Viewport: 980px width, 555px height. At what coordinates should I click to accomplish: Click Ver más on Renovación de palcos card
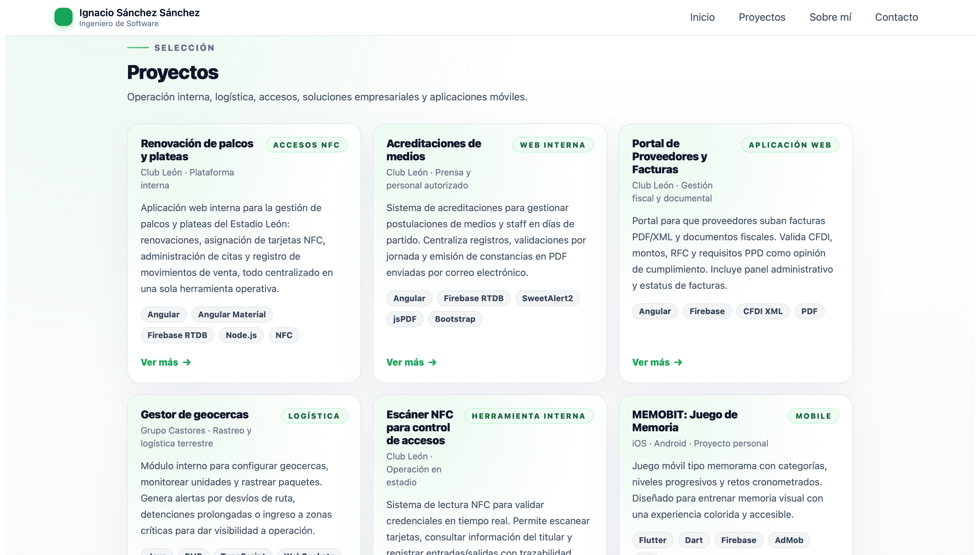click(166, 362)
